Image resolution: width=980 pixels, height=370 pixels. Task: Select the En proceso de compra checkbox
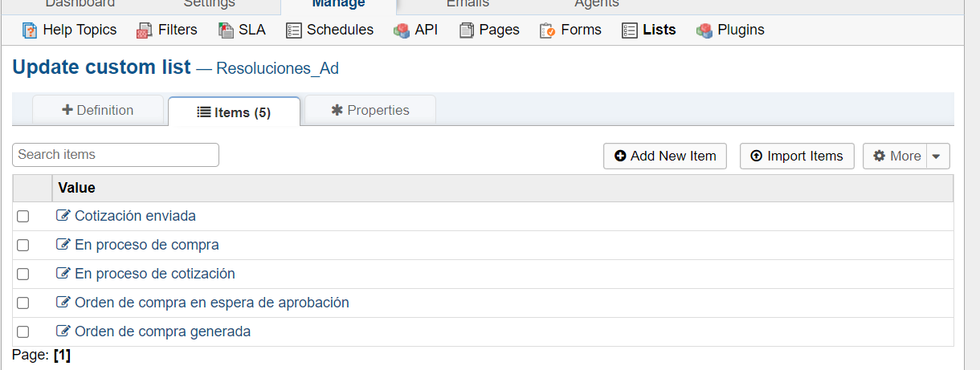23,246
